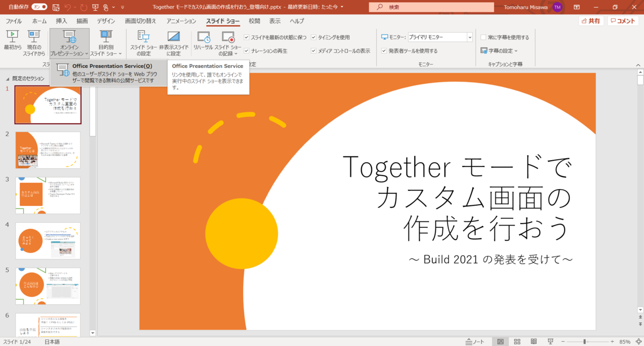This screenshot has width=644, height=346.
Task: Open ヘルプ tab
Action: [x=297, y=21]
